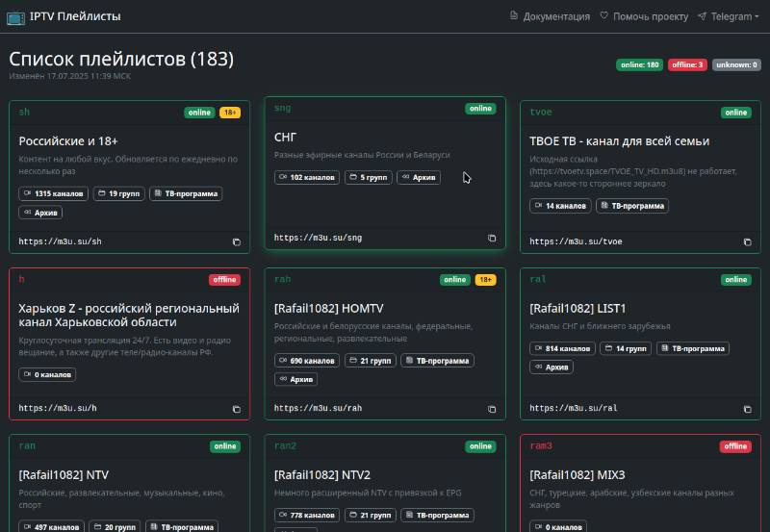
Task: Open the https://m3u.su/sng playlist URL
Action: [318, 238]
